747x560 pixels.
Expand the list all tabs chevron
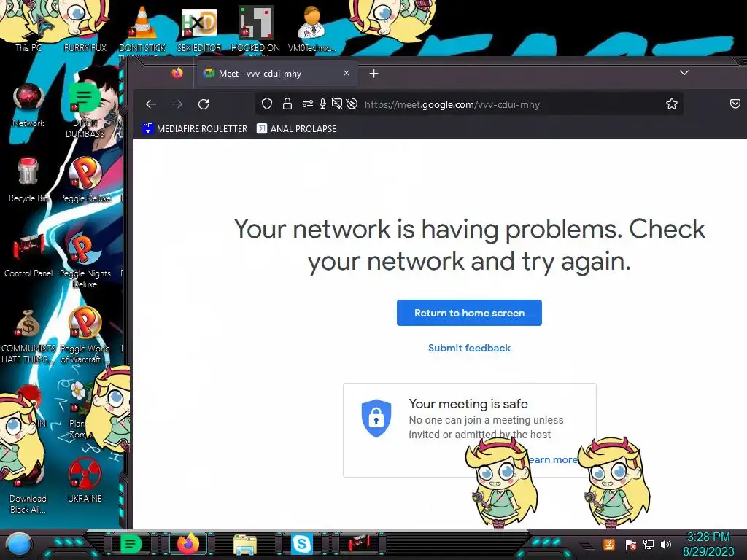coord(684,73)
